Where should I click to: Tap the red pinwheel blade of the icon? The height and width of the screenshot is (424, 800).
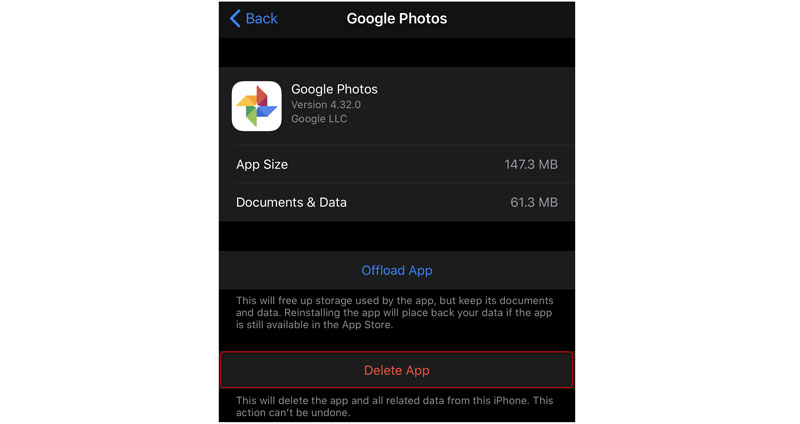click(x=262, y=95)
